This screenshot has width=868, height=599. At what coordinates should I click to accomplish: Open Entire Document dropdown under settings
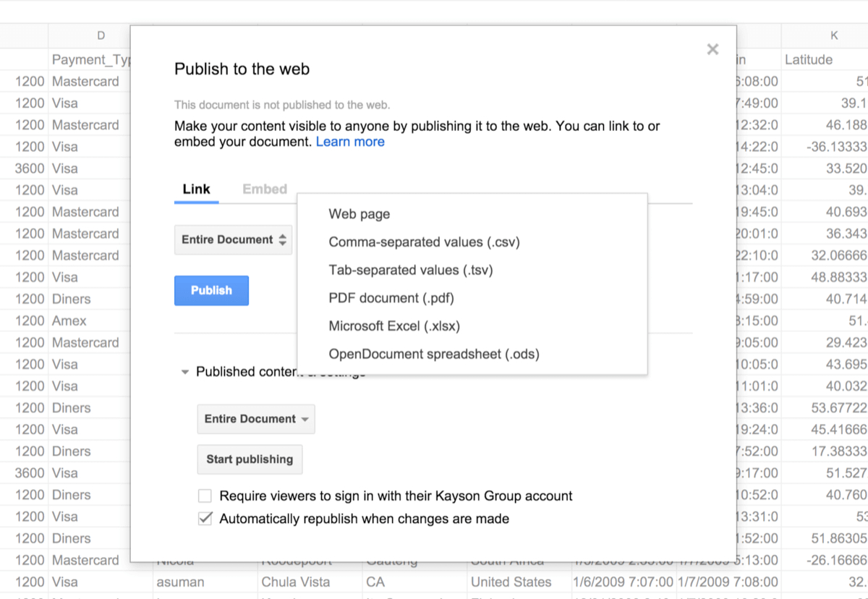[x=256, y=420]
